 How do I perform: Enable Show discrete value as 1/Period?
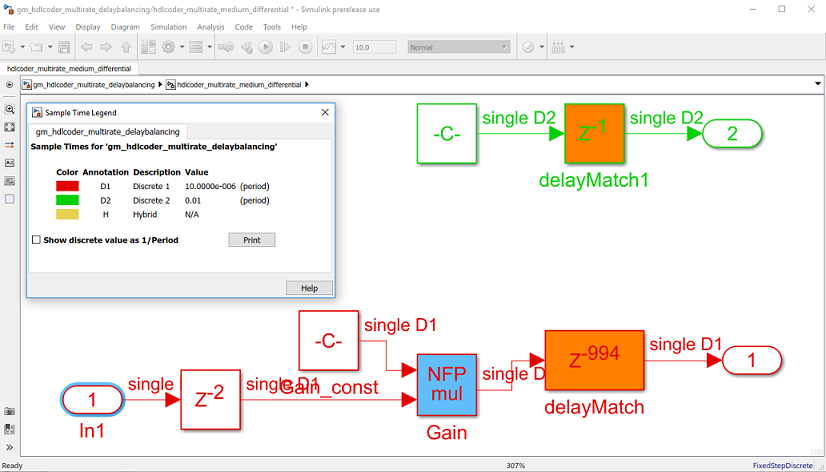tap(36, 240)
